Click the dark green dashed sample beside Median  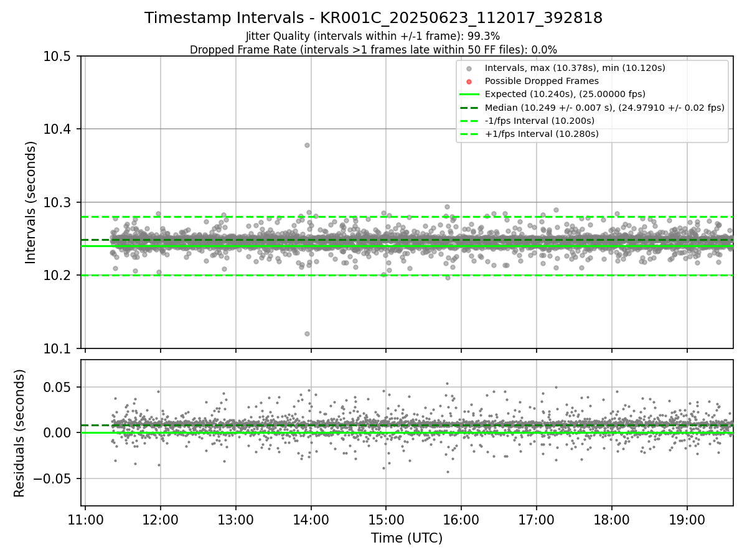(469, 108)
